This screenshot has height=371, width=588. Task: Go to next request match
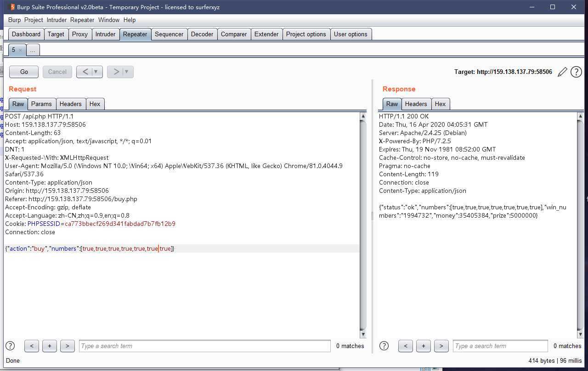[68, 346]
